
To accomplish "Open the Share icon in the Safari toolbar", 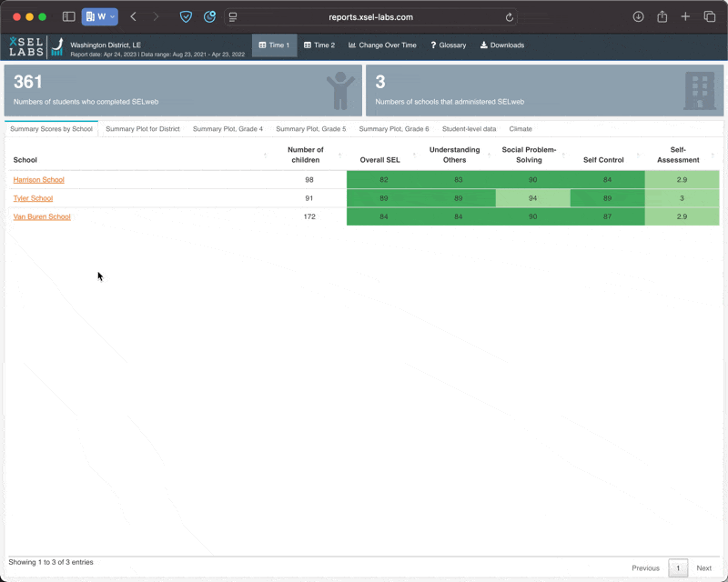I will [x=662, y=16].
